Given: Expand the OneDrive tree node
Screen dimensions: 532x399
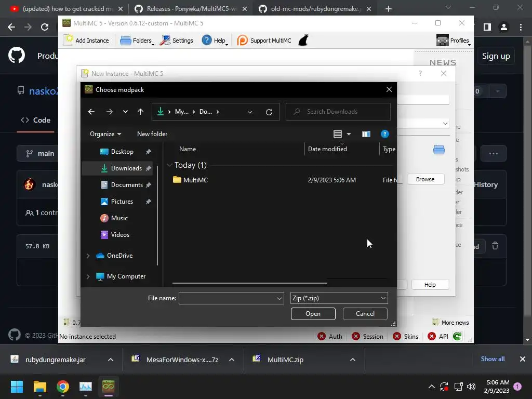Looking at the screenshot, I should pos(88,256).
